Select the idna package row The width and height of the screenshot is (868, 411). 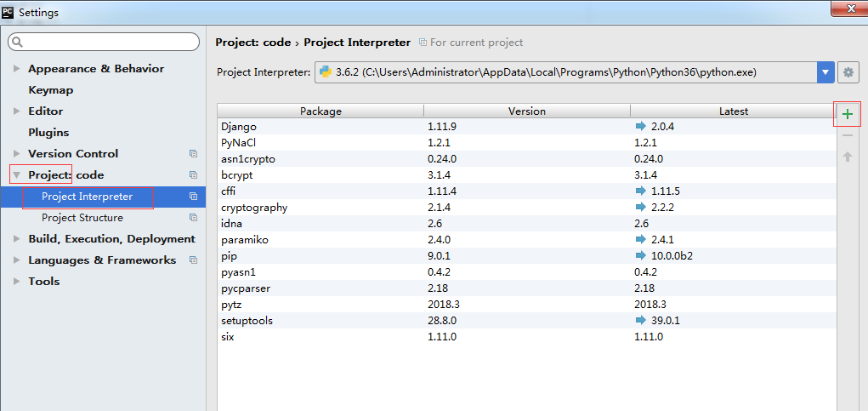tap(526, 224)
